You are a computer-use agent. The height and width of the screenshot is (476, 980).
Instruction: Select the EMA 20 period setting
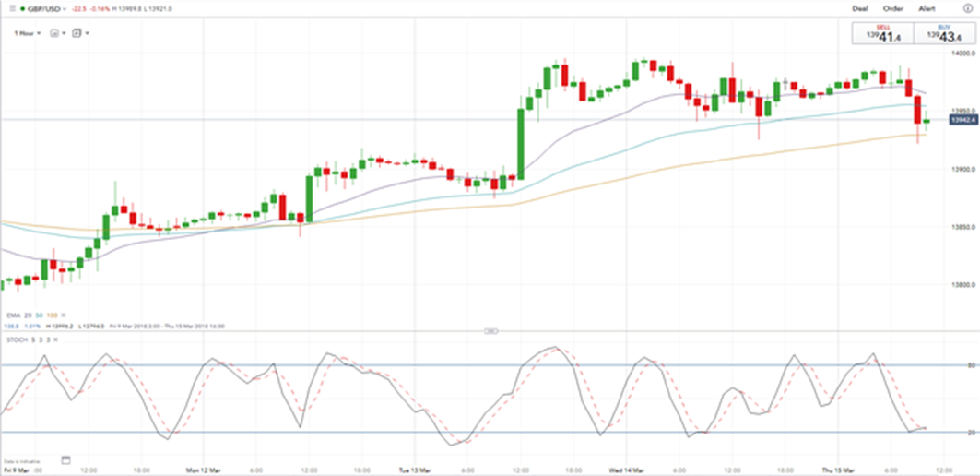[28, 315]
